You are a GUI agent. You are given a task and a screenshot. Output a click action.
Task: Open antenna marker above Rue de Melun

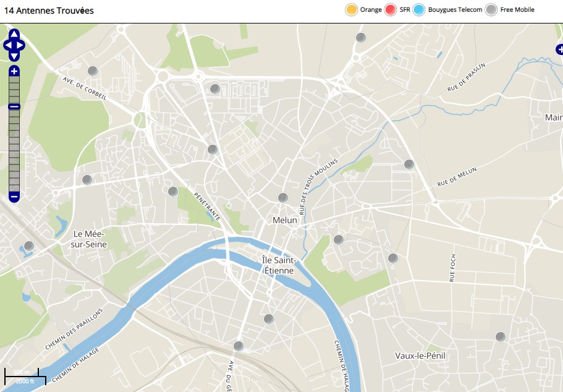coord(408,164)
